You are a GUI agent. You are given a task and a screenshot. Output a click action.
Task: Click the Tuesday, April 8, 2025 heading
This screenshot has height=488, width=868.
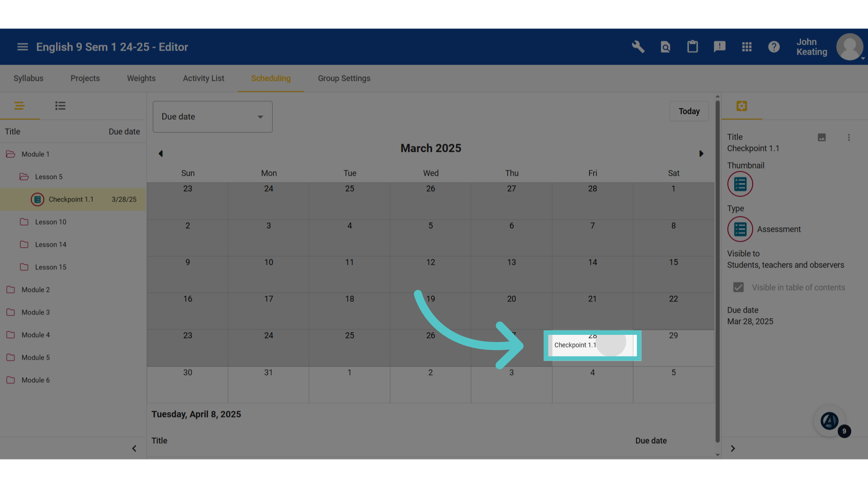pyautogui.click(x=196, y=414)
